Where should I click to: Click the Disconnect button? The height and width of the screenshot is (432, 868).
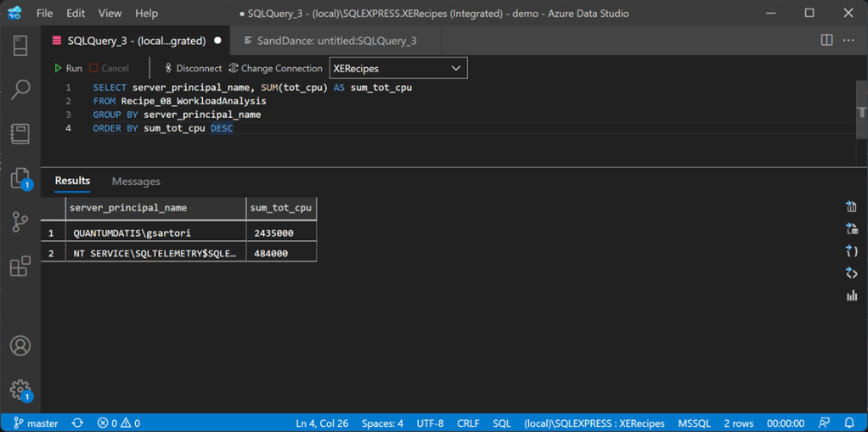(193, 68)
